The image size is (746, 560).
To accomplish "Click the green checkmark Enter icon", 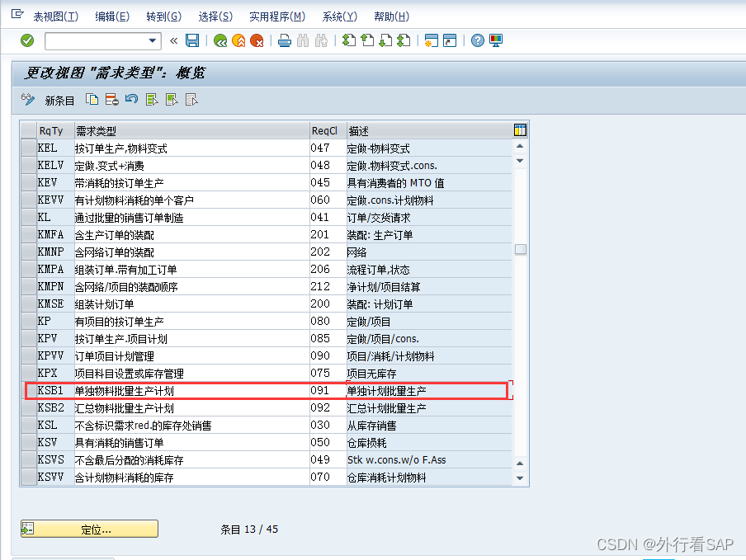I will click(27, 40).
